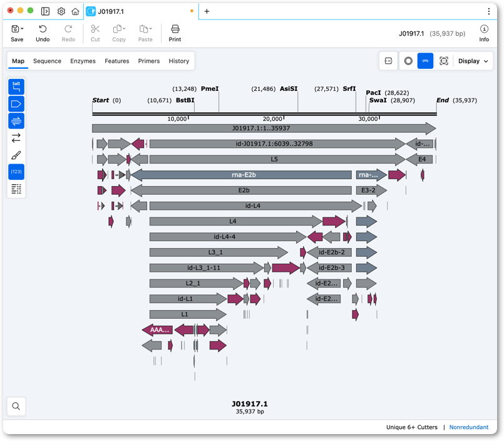504x441 pixels.
Task: Click the zoom-to-selection icon
Action: click(x=443, y=61)
